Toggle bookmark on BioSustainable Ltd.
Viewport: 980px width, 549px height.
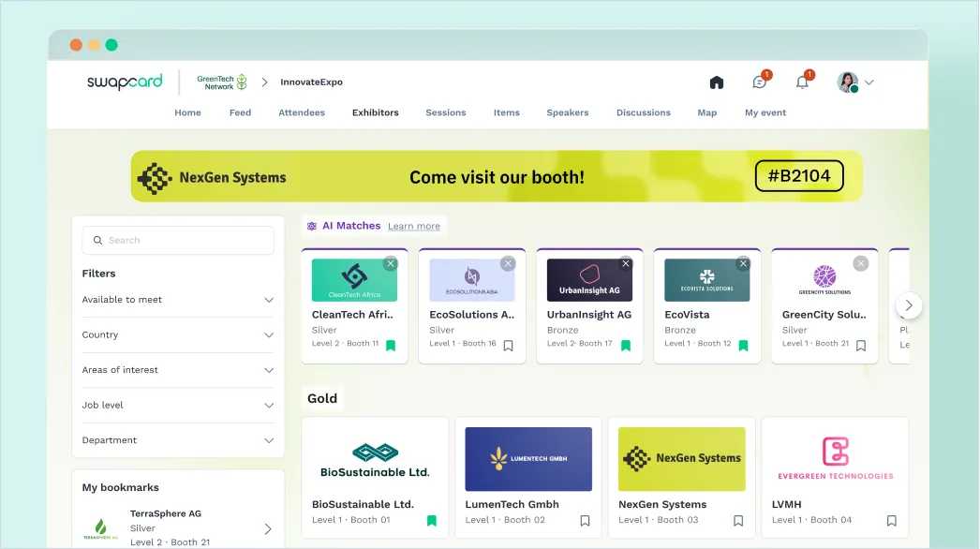coord(431,520)
